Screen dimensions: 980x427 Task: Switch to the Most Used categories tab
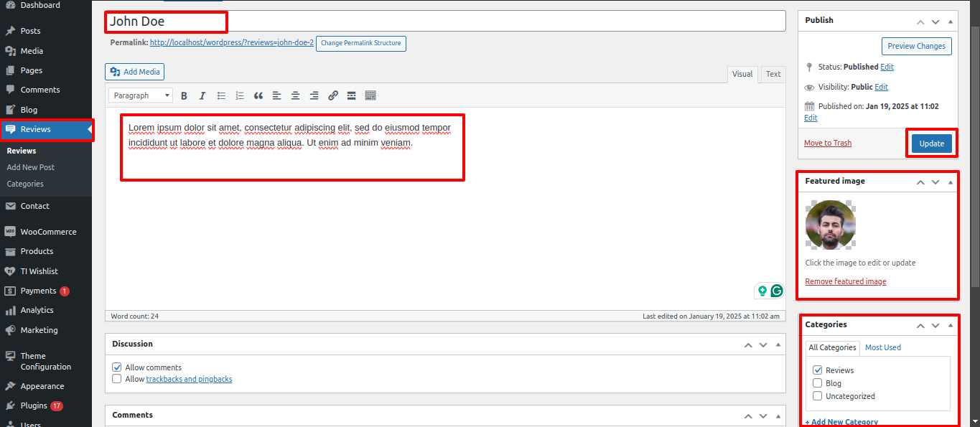[882, 347]
